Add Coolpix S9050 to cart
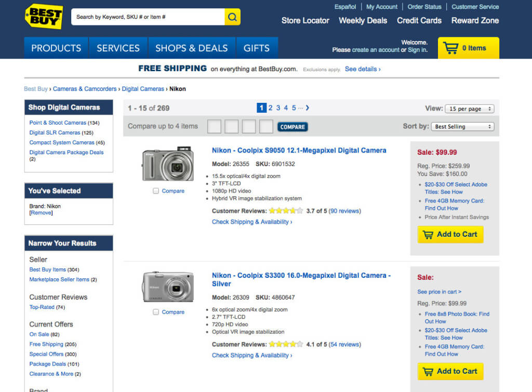532x392 pixels. [450, 234]
